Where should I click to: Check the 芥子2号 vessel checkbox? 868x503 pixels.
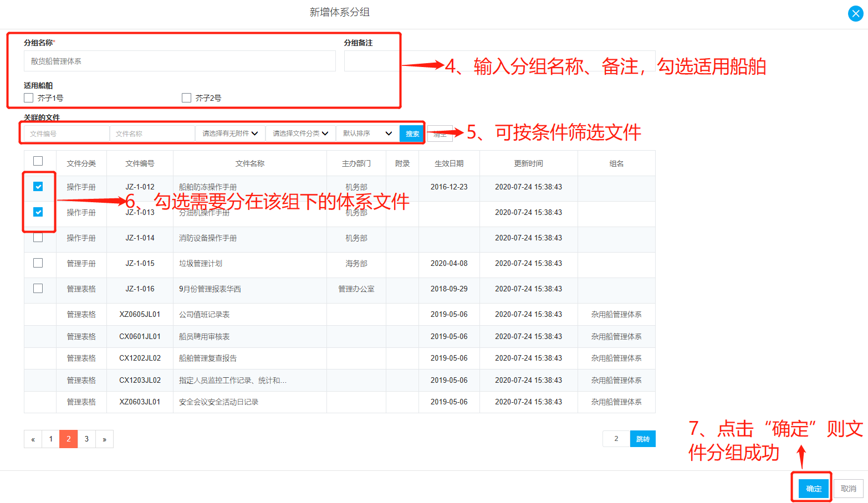point(186,97)
